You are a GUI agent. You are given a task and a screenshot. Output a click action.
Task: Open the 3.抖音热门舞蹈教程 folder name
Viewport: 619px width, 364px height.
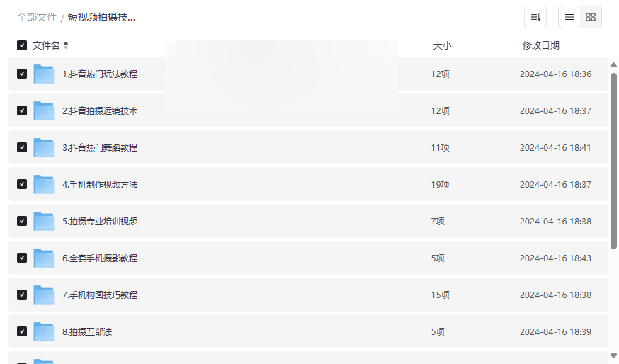tap(100, 147)
